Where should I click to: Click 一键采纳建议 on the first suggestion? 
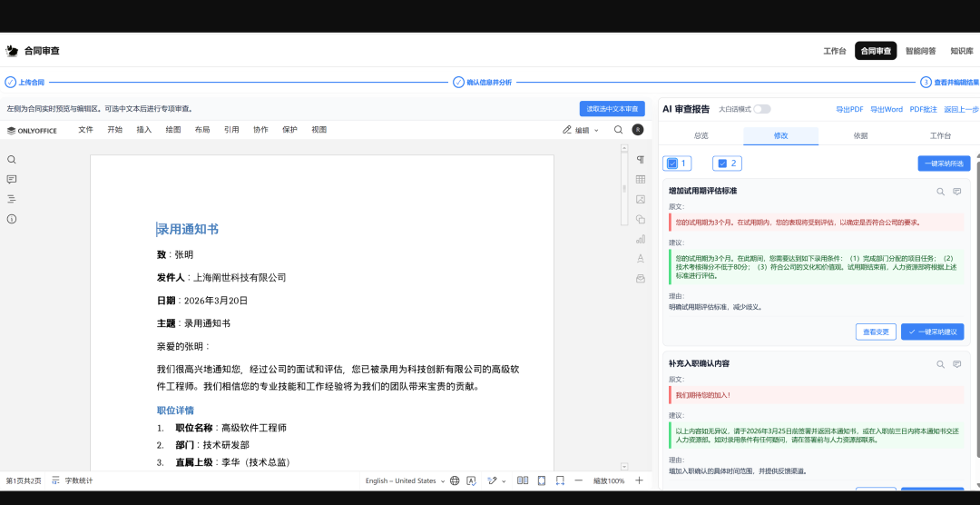pyautogui.click(x=933, y=332)
